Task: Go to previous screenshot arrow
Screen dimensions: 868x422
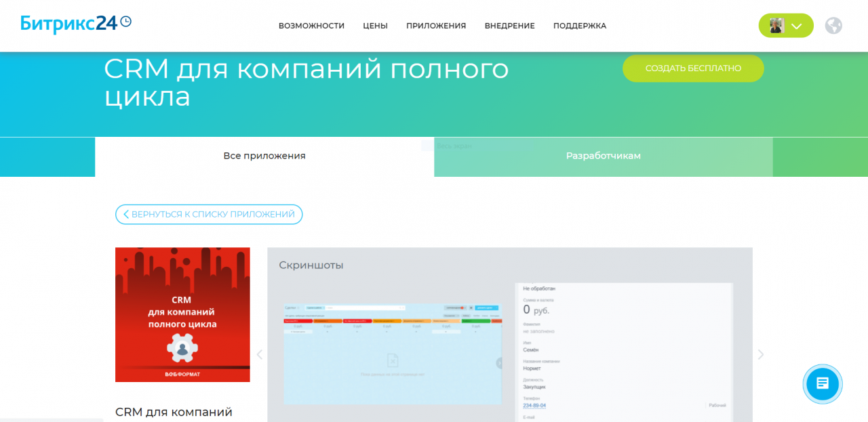Action: (259, 354)
